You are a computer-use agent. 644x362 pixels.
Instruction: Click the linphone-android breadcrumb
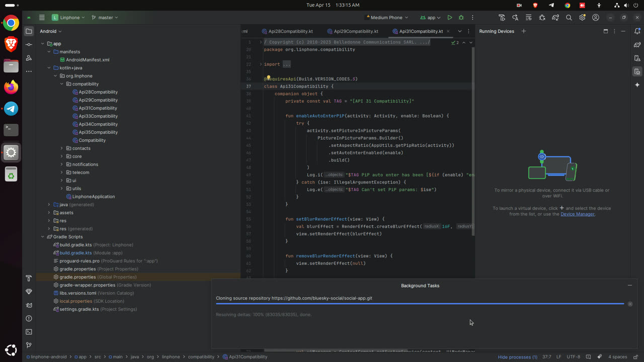[48, 357]
